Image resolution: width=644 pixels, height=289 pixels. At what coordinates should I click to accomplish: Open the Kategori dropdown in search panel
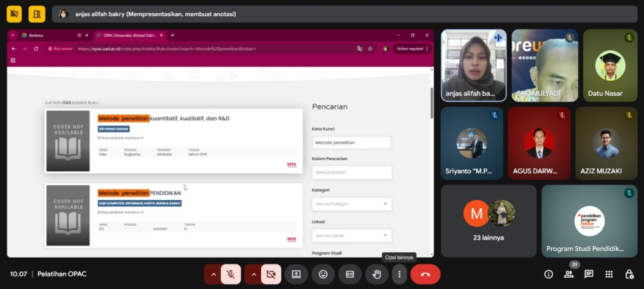click(351, 204)
